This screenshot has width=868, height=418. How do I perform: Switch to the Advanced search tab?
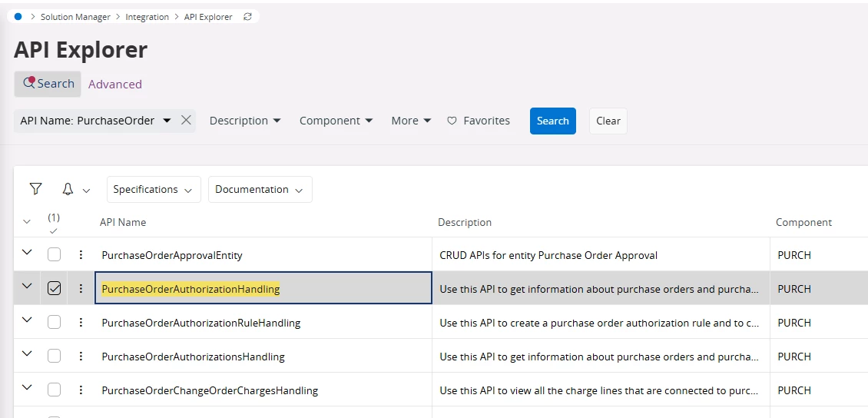click(x=115, y=85)
